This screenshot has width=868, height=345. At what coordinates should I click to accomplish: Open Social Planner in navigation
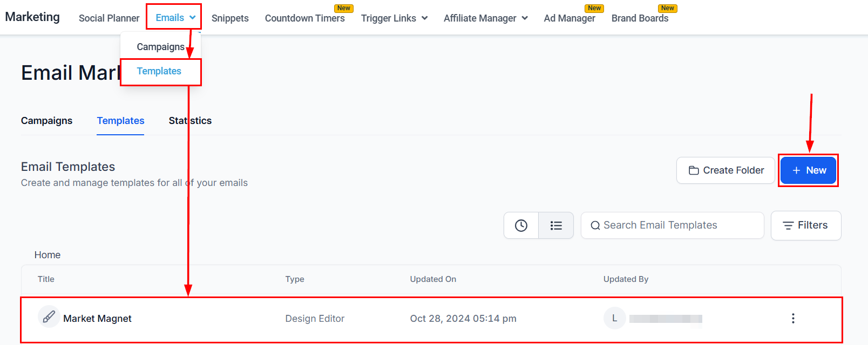(x=109, y=18)
